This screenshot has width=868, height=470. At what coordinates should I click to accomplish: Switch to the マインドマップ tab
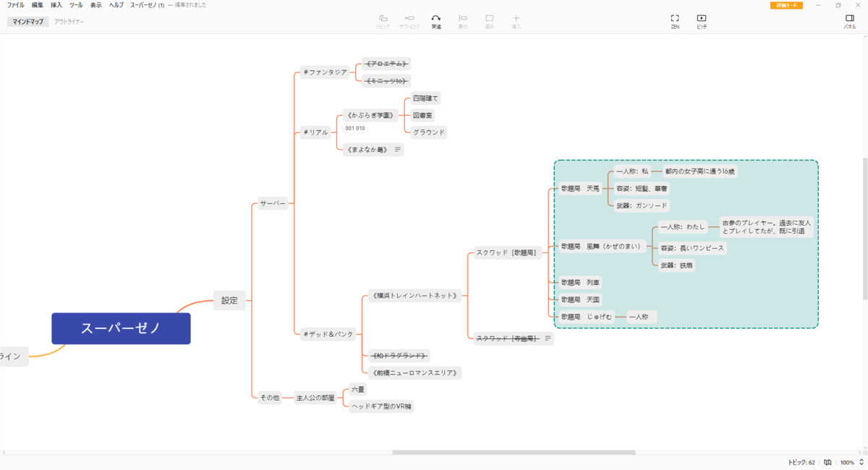point(28,22)
